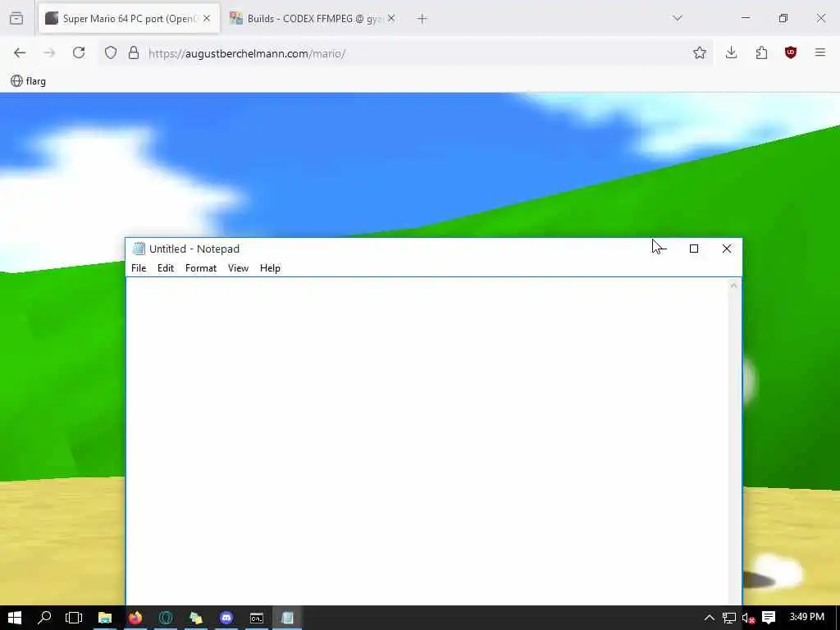Viewport: 840px width, 630px height.
Task: Open the uBlock Origin extension icon
Action: [791, 52]
